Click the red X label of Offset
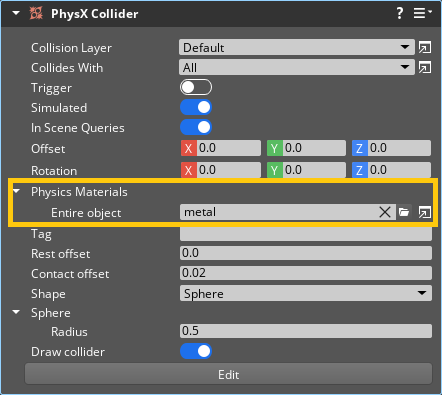Image resolution: width=442 pixels, height=395 pixels. pos(188,148)
